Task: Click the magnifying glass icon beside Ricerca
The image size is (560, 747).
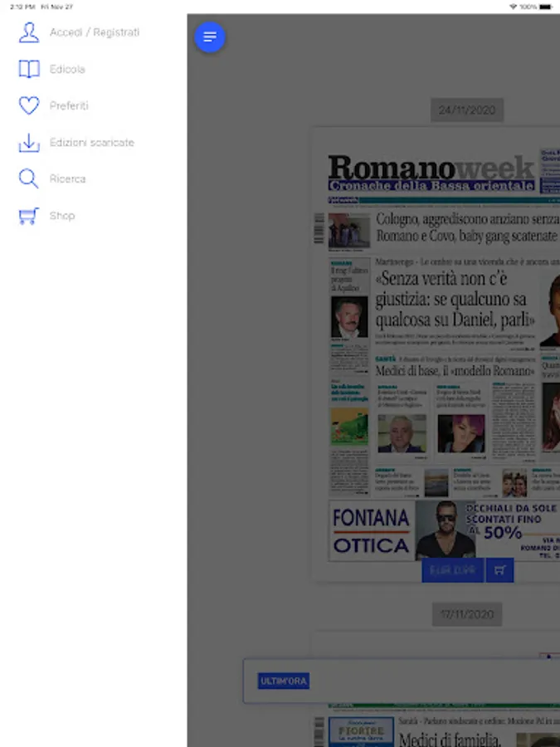Action: point(28,178)
